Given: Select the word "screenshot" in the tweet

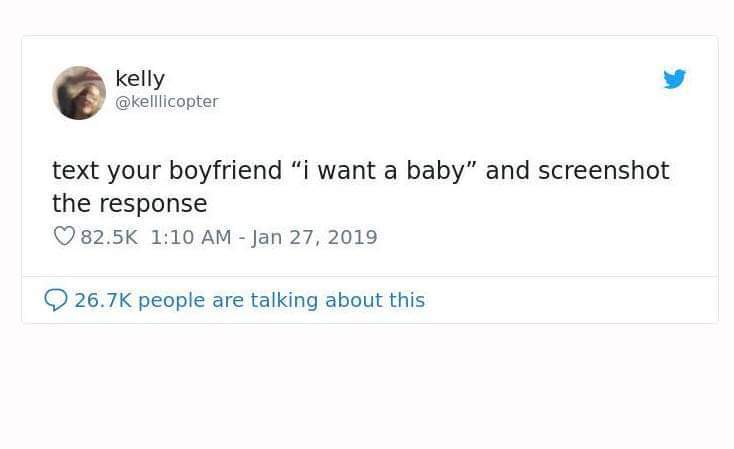Looking at the screenshot, I should (x=603, y=170).
